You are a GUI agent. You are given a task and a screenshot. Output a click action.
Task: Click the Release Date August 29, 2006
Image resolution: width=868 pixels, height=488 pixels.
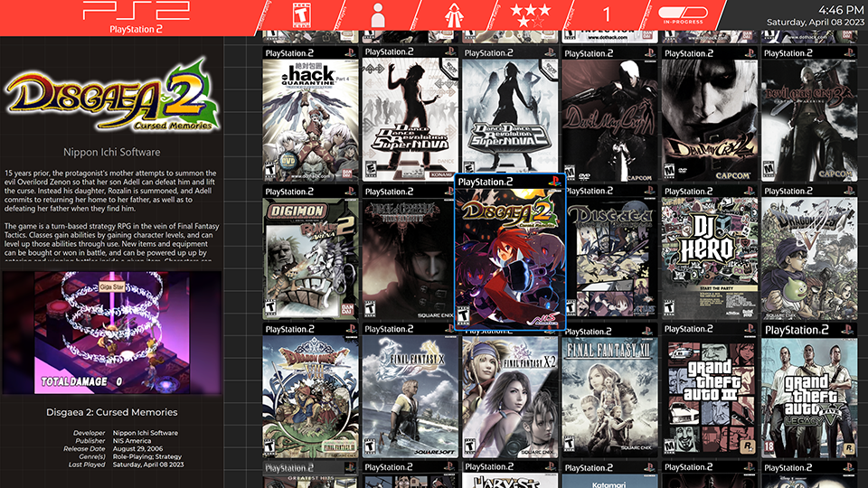click(x=137, y=449)
